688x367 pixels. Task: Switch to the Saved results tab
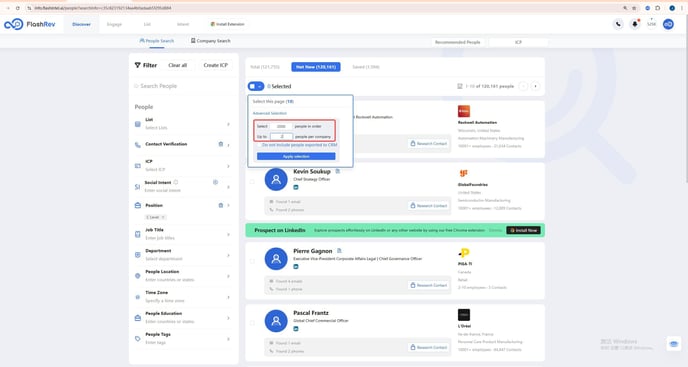coord(366,67)
